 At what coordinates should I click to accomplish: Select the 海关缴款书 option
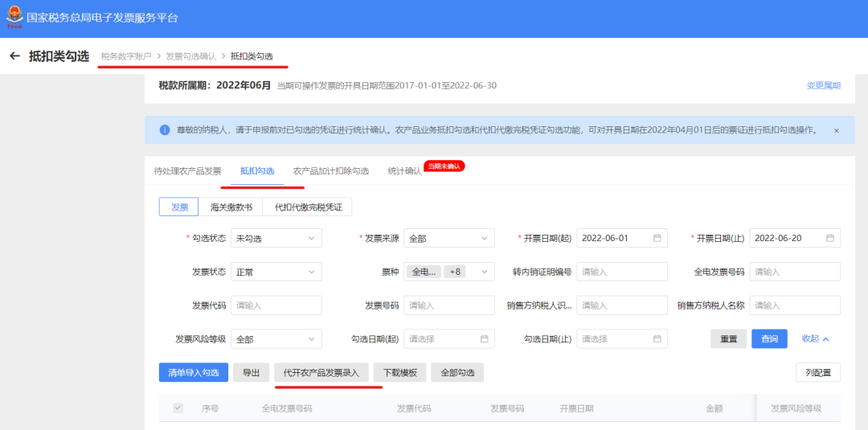coord(231,207)
